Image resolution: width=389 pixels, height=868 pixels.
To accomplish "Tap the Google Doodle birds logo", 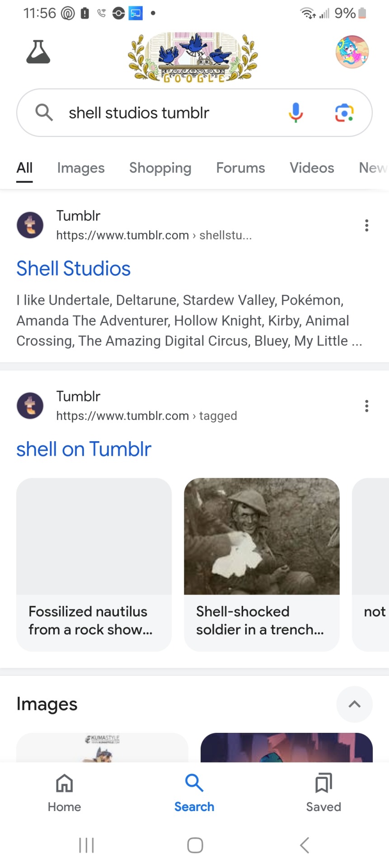I will (193, 57).
